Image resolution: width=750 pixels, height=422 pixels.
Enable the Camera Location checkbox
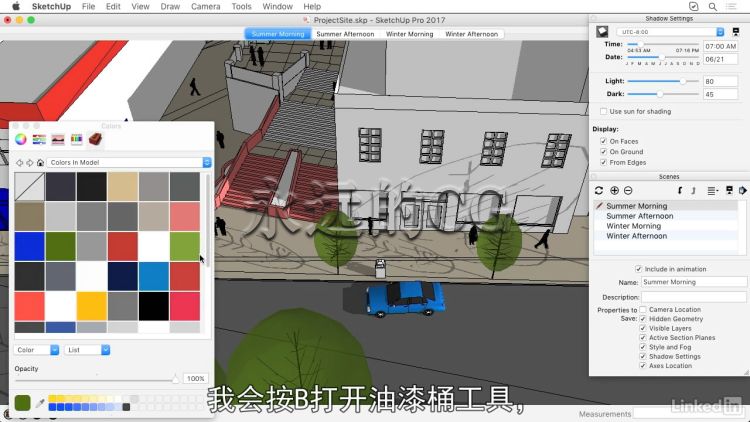tap(643, 310)
